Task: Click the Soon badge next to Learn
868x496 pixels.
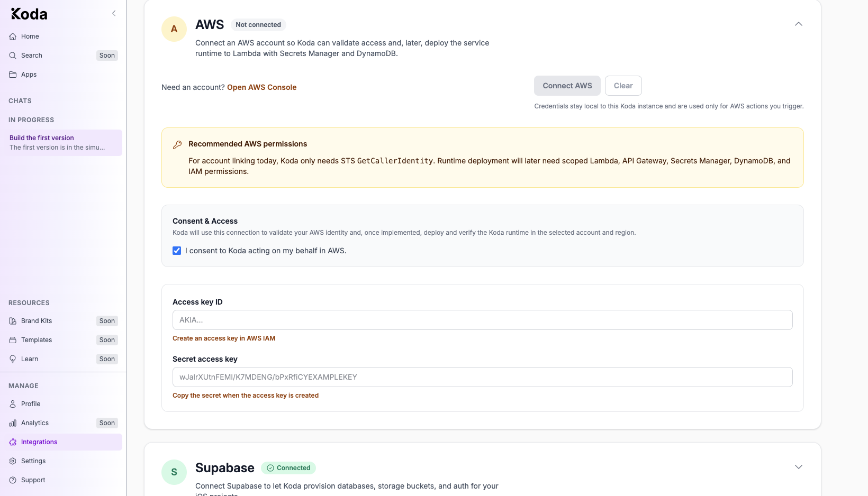Action: pos(107,359)
